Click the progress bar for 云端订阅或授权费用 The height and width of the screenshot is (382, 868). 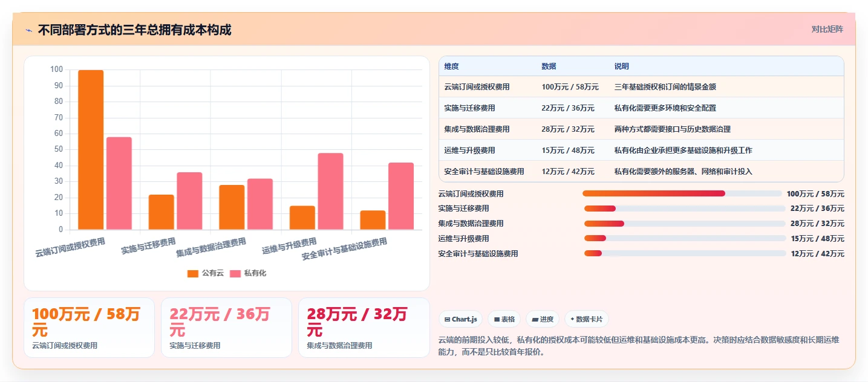click(682, 193)
